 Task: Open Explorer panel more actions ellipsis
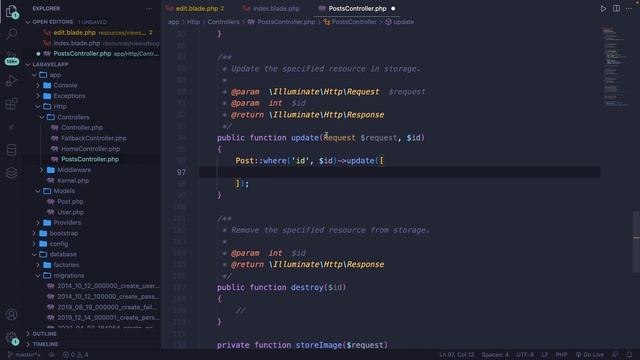(x=149, y=9)
